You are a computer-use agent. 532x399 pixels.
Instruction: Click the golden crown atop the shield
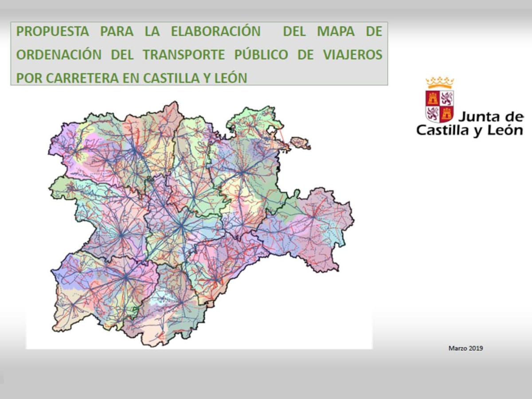point(439,82)
